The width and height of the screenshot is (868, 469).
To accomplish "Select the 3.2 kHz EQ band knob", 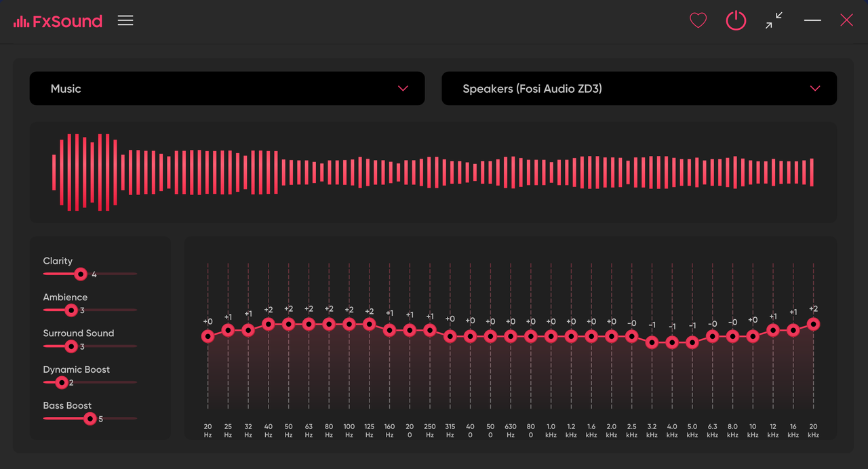I will (652, 342).
